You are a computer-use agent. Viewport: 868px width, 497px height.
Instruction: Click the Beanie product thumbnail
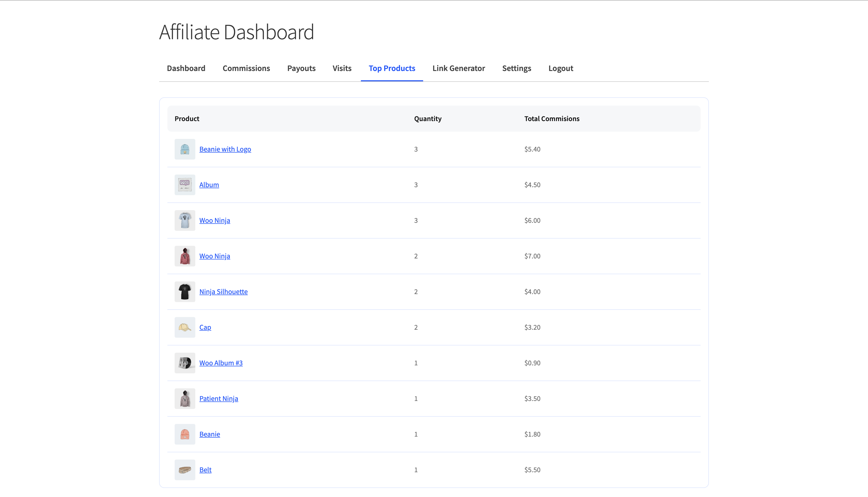point(184,434)
